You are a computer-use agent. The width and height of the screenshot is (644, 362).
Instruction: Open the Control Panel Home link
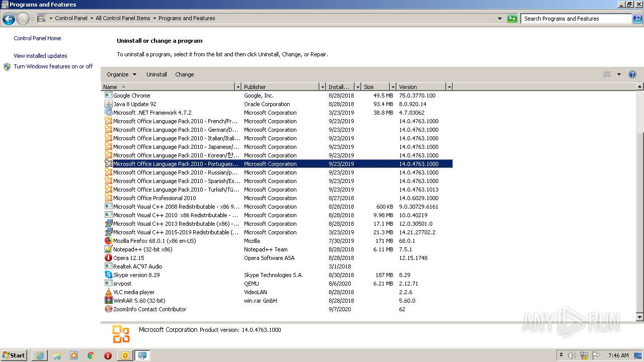[x=37, y=38]
